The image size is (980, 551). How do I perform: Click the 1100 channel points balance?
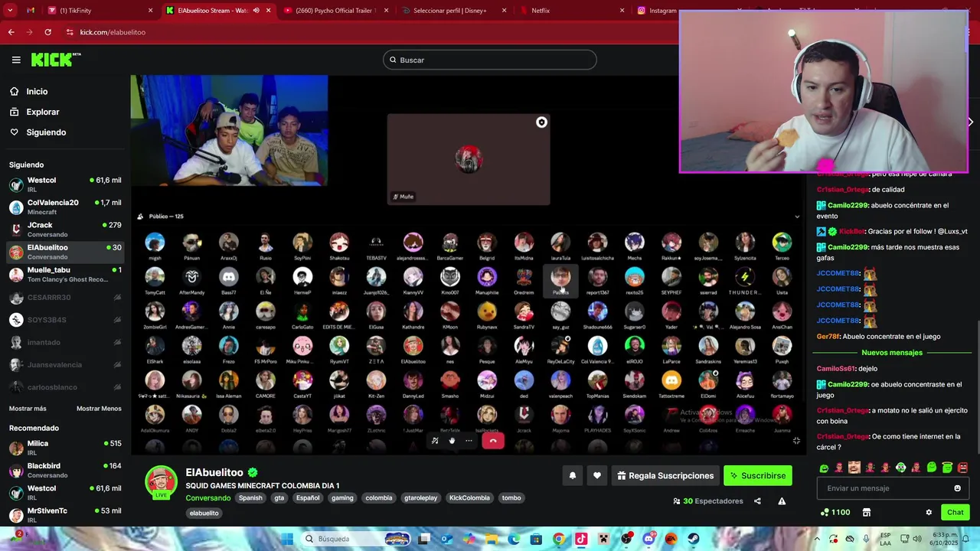tap(835, 512)
